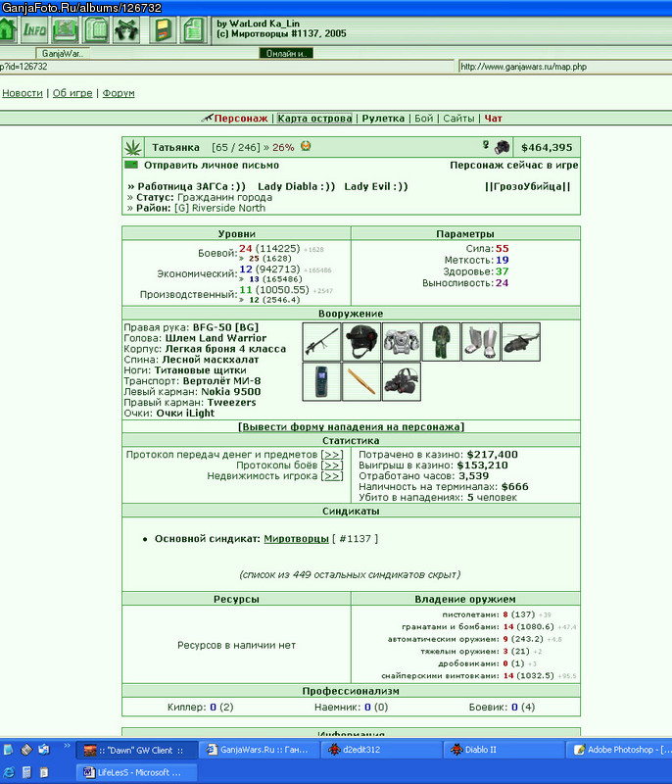Screen dimensions: 672x784
Task: Click 'Боевик: 0 (4)' text
Action: 502,707
